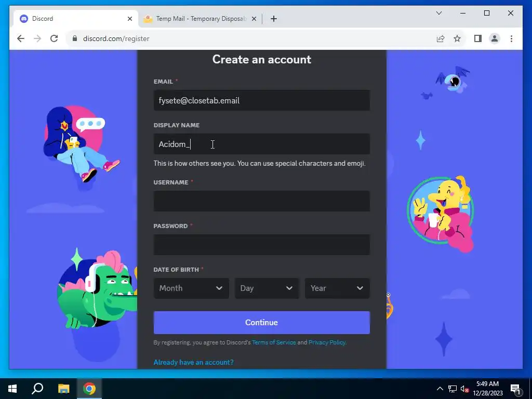
Task: Open the browser side panel
Action: (478, 38)
